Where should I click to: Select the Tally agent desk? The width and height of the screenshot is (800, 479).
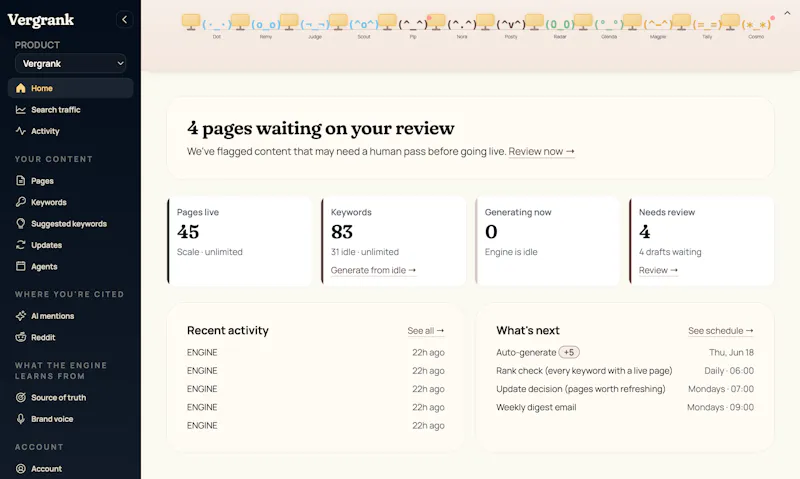click(x=697, y=26)
